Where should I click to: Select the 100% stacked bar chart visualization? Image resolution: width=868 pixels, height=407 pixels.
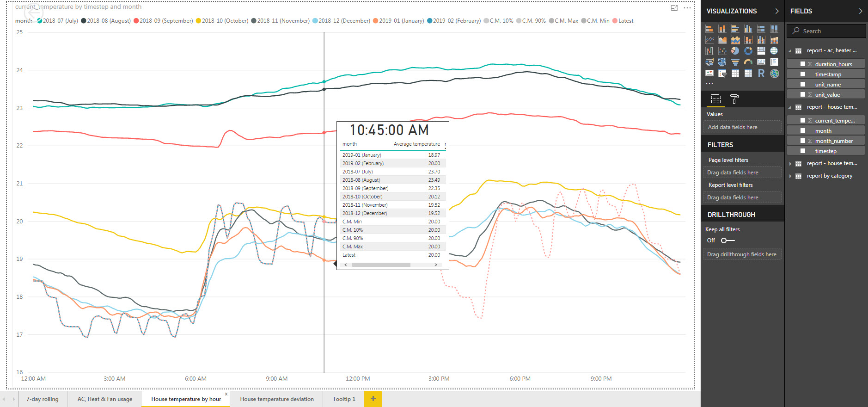(761, 29)
